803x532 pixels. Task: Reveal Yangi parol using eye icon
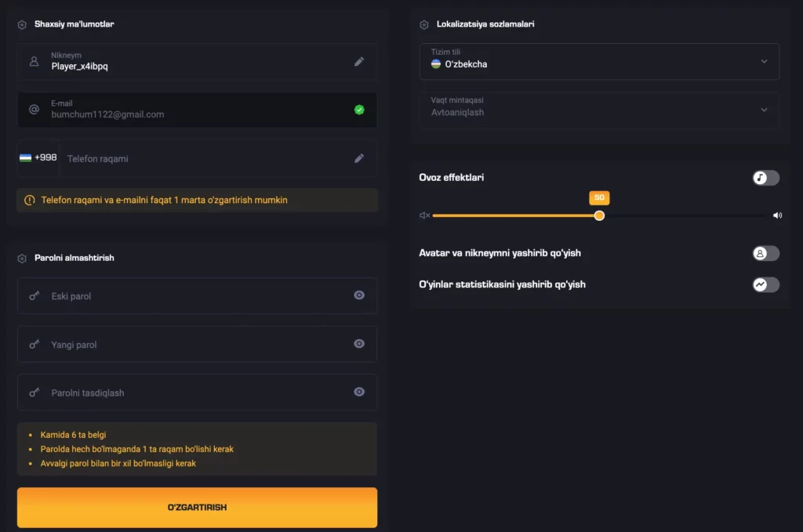(x=359, y=344)
